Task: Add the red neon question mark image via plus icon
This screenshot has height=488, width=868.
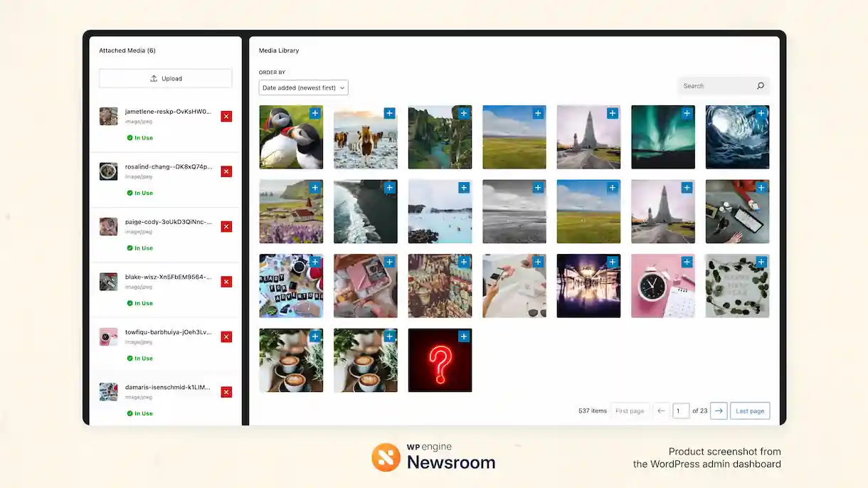Action: pyautogui.click(x=463, y=336)
